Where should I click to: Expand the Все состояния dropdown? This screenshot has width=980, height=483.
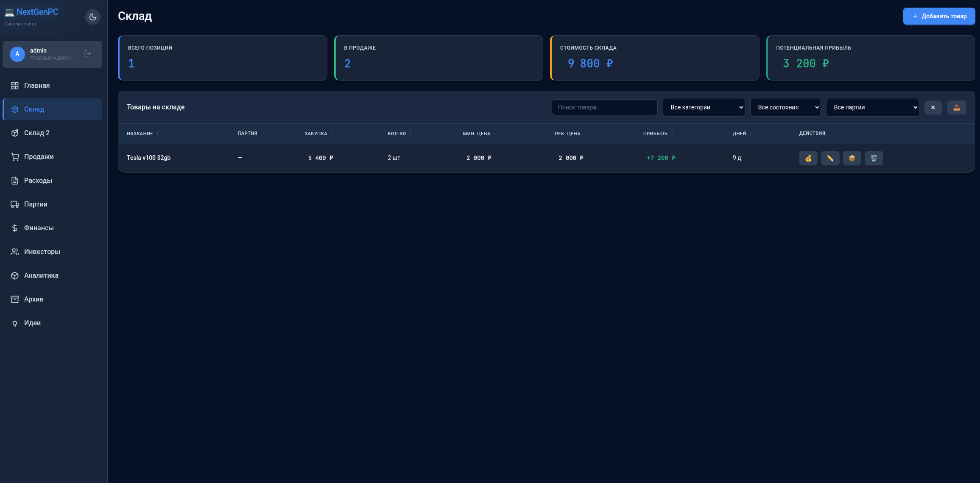(x=785, y=107)
